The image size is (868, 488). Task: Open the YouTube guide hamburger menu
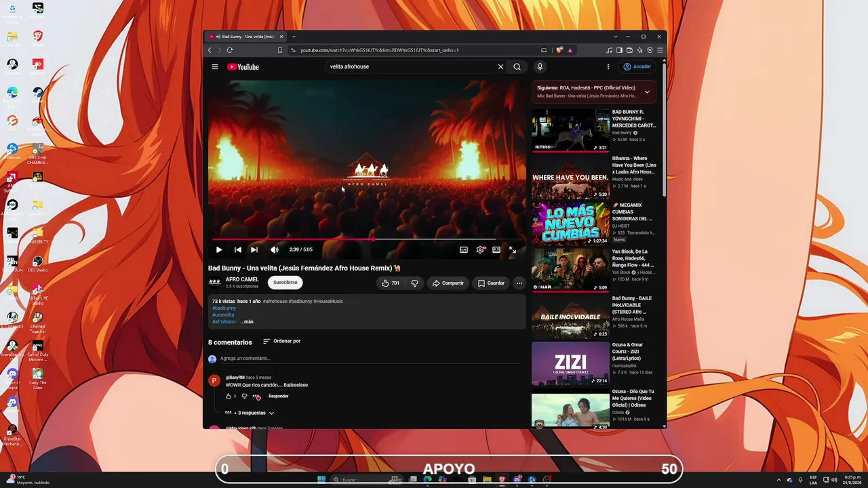[x=215, y=66]
